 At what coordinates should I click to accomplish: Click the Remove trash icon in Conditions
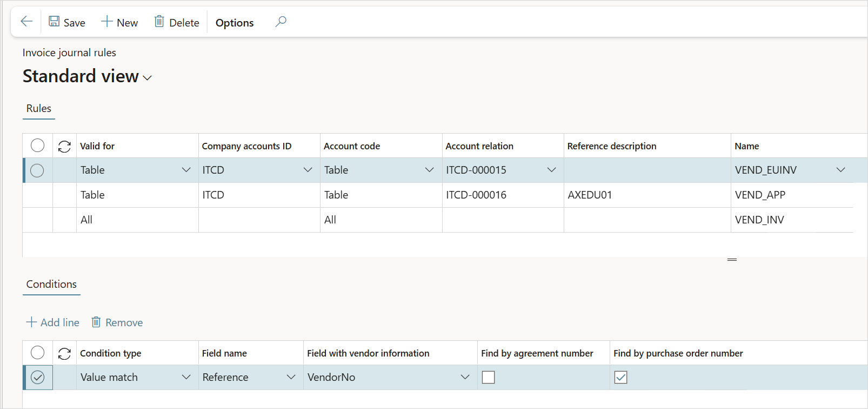tap(96, 322)
